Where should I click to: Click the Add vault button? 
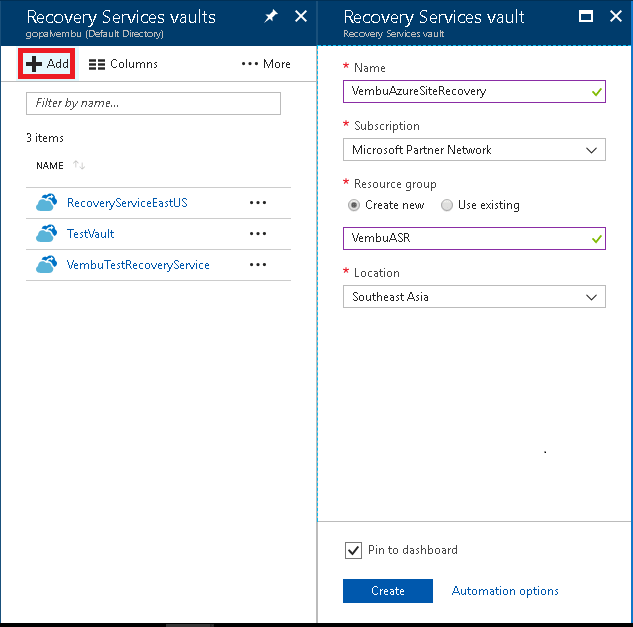pyautogui.click(x=46, y=63)
